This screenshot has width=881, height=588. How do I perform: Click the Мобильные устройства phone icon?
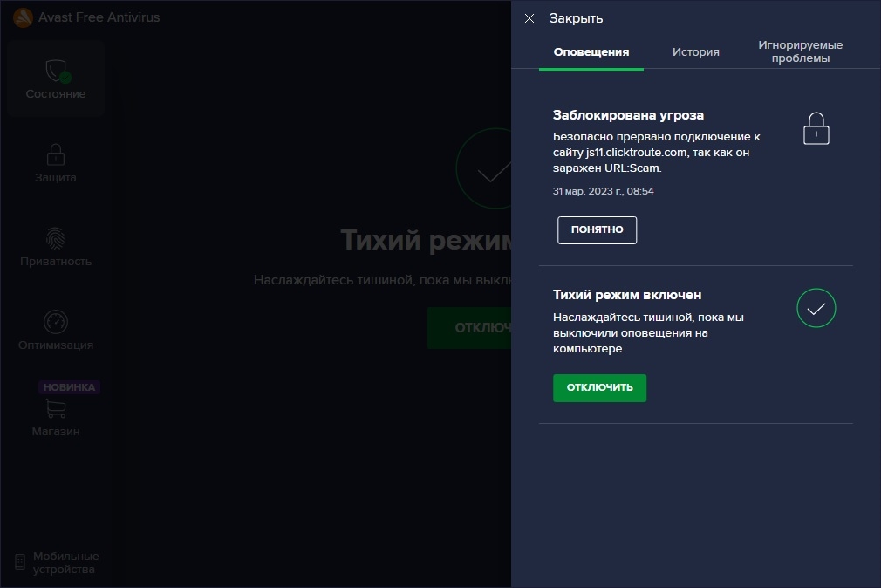[20, 562]
